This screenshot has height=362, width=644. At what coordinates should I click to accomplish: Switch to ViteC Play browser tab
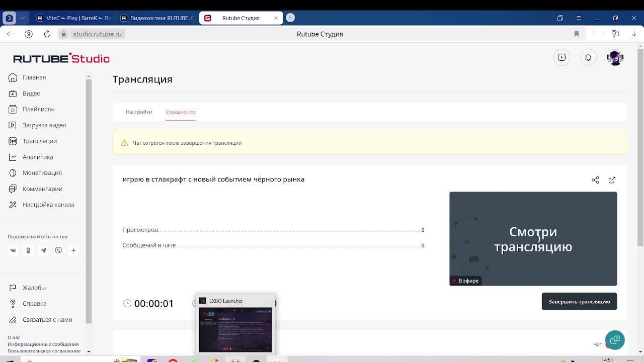[74, 18]
